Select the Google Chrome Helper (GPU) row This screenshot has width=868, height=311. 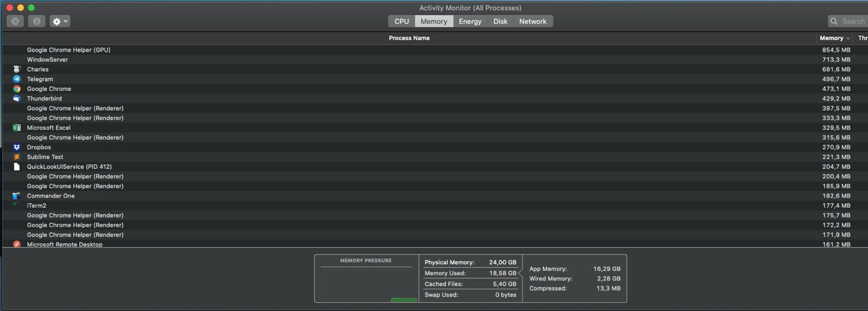[x=434, y=50]
